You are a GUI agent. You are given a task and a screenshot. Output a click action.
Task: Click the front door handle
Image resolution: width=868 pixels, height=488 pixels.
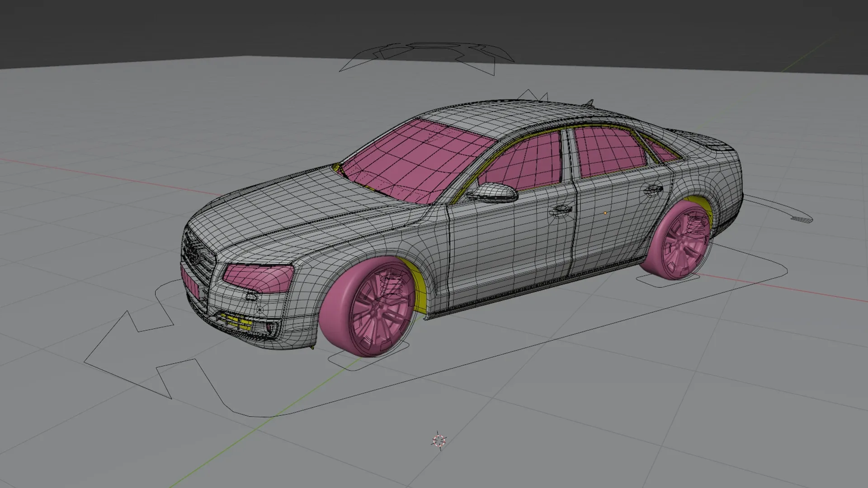[561, 210]
